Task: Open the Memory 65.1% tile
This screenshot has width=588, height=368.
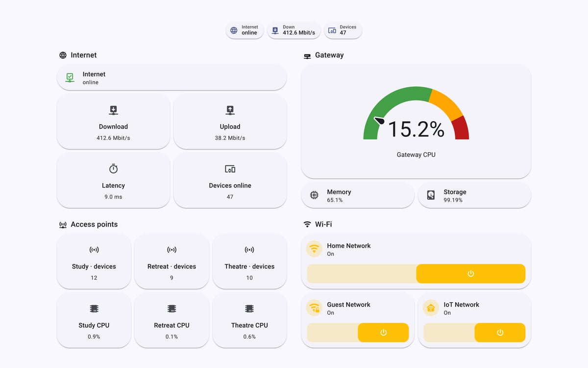Action: (358, 195)
